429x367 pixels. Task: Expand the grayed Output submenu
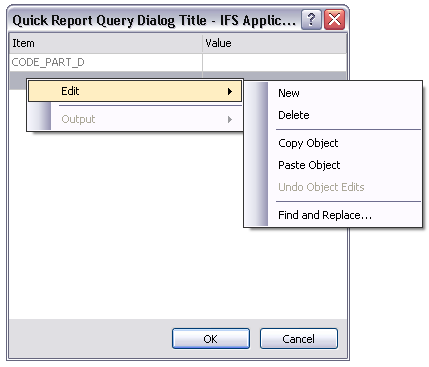pos(135,119)
